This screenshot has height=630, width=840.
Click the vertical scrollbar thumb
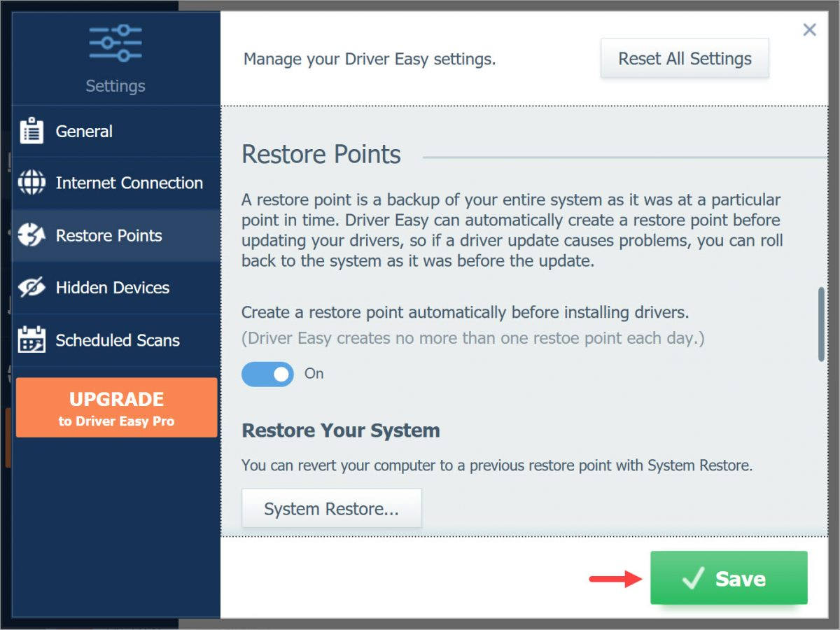821,324
